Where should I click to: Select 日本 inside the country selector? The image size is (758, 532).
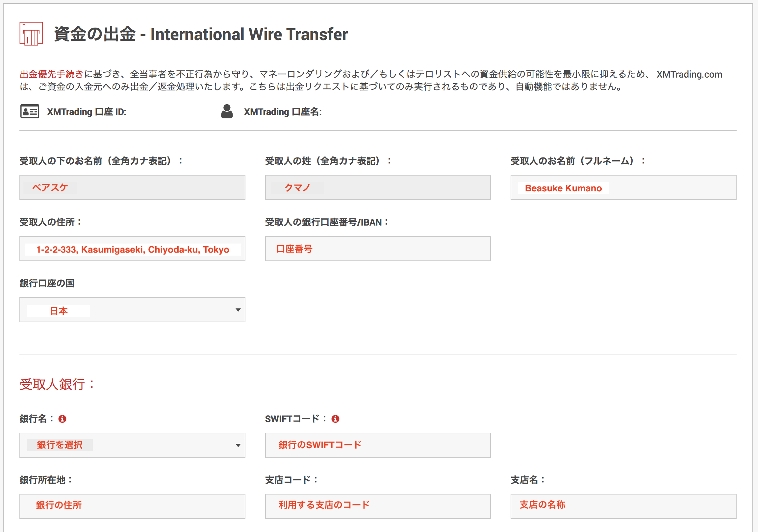(58, 310)
